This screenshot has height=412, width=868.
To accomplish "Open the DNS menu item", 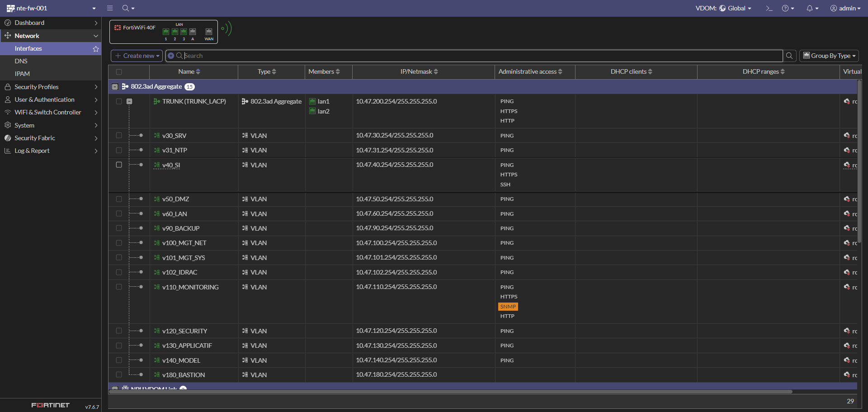I will click(x=51, y=61).
